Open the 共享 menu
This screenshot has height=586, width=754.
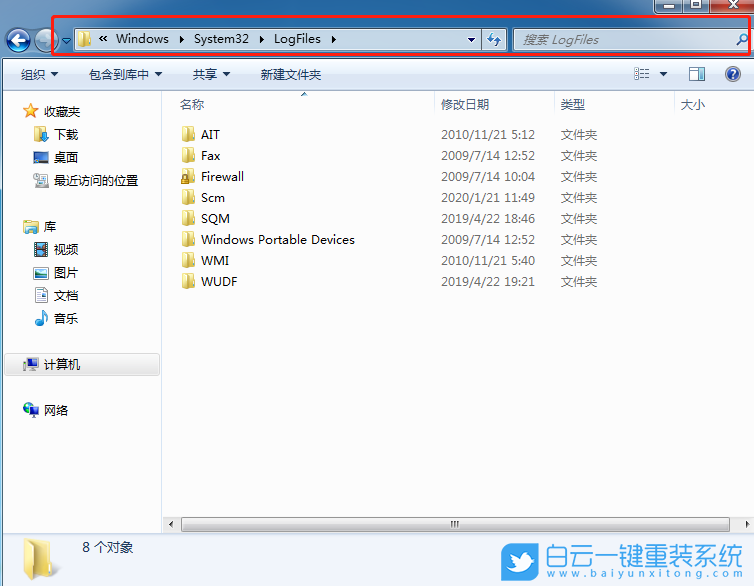point(211,75)
